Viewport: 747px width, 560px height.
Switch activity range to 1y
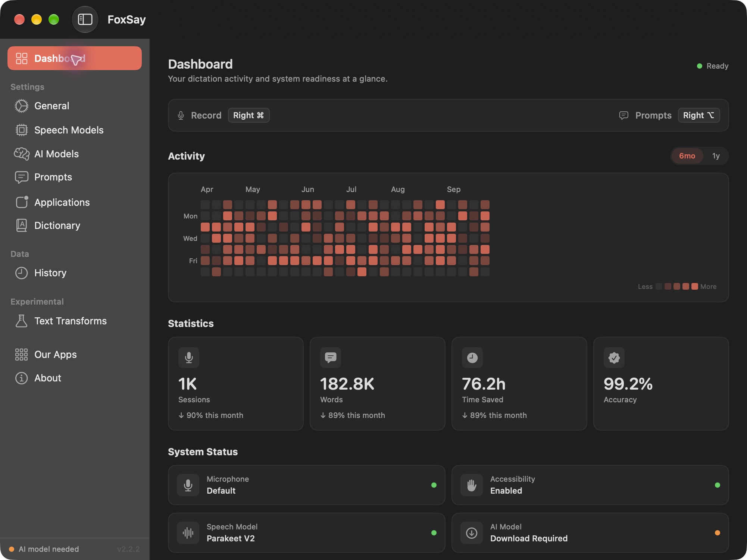716,156
